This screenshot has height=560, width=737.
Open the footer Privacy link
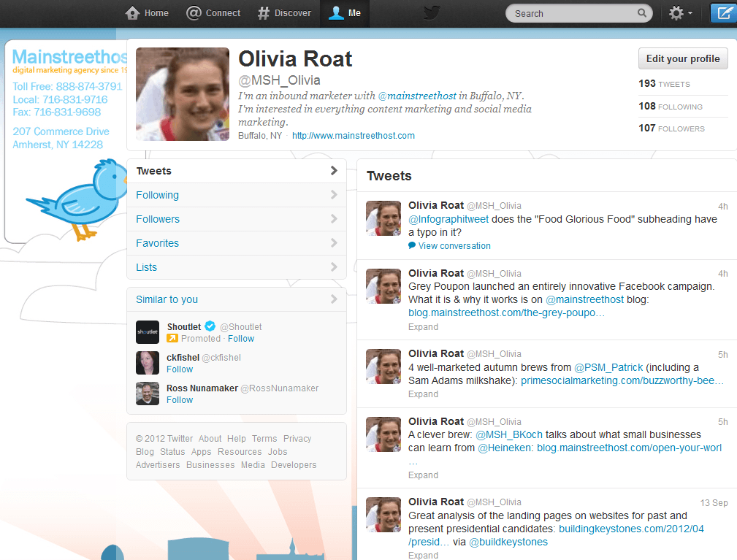(x=297, y=438)
